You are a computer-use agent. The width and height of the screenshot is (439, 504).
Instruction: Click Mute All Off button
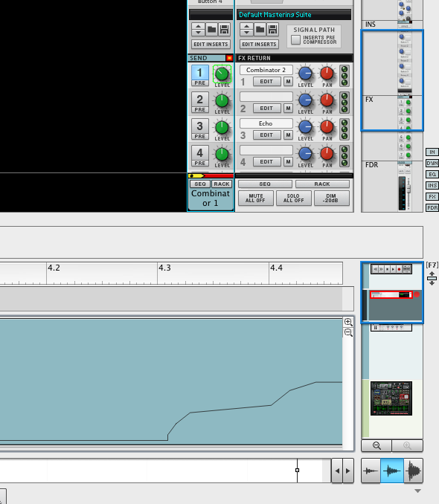255,198
